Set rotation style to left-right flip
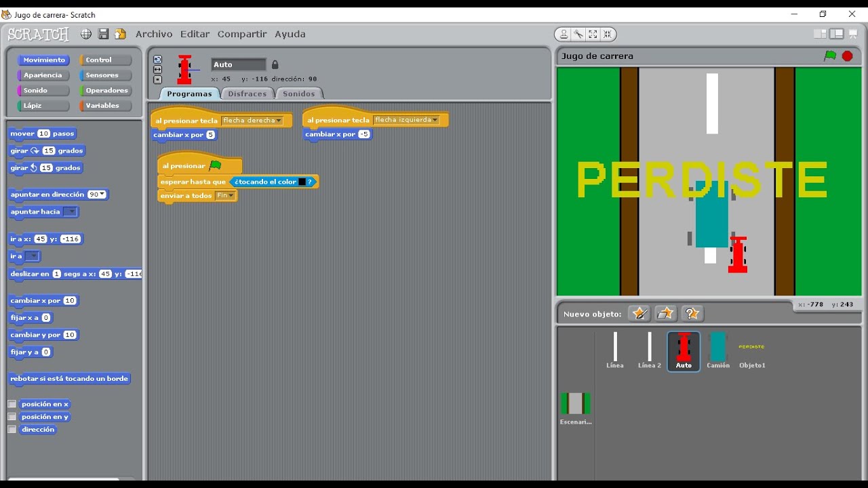Screen dimensions: 868x488 tap(158, 70)
